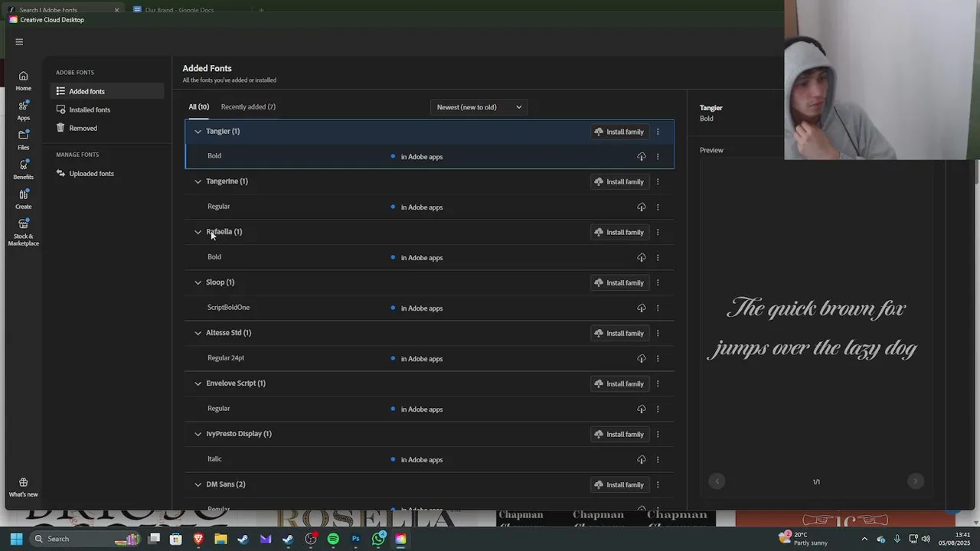Click Install family for Altesse Std
980x551 pixels.
pos(619,333)
